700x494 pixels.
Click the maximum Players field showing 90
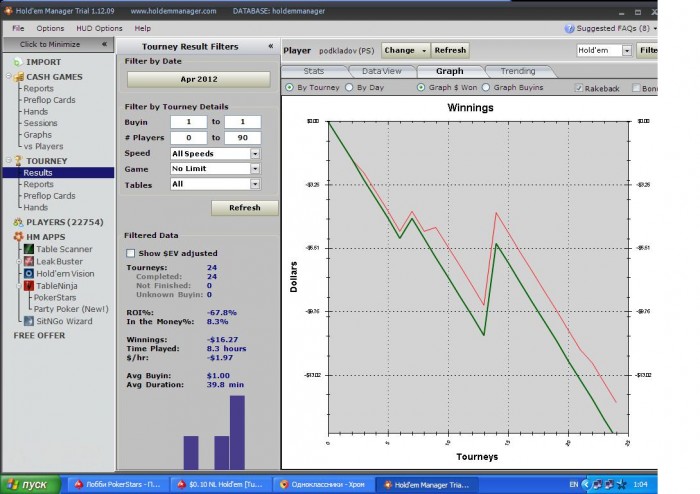coord(242,138)
